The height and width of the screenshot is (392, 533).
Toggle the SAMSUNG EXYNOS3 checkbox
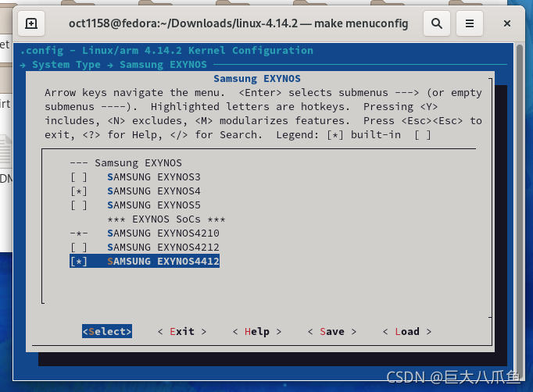[x=78, y=177]
